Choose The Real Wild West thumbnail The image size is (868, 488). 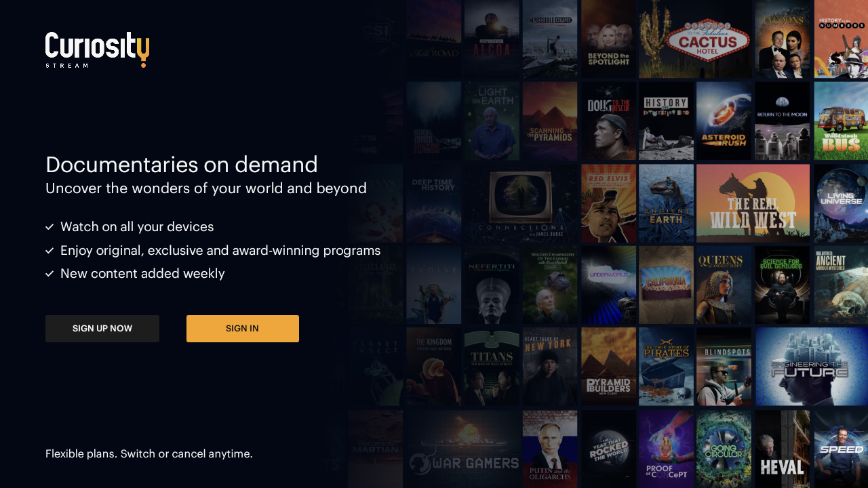click(753, 203)
